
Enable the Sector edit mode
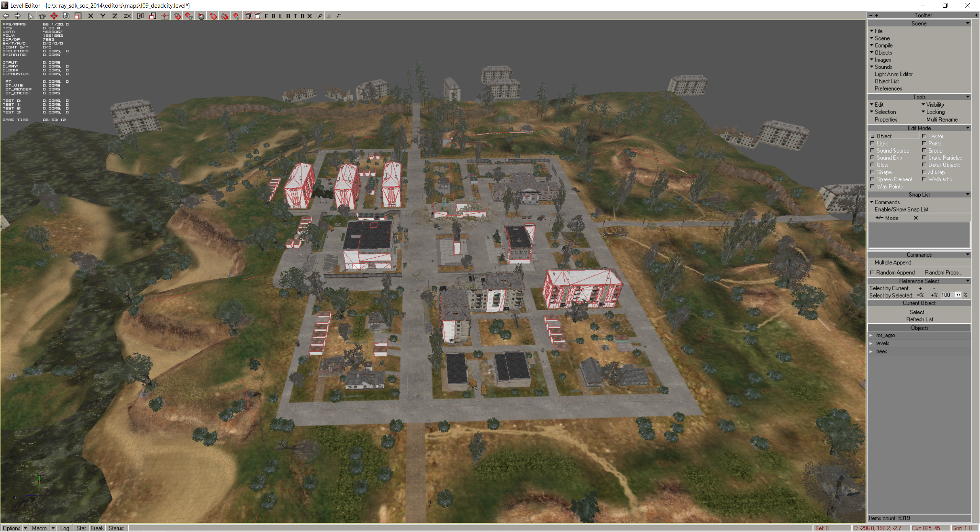933,136
